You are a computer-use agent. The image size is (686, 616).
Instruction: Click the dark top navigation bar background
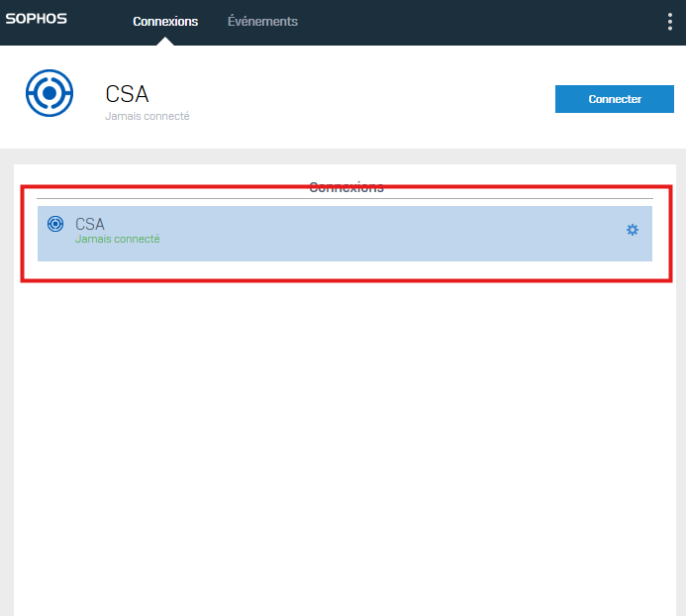(438, 22)
